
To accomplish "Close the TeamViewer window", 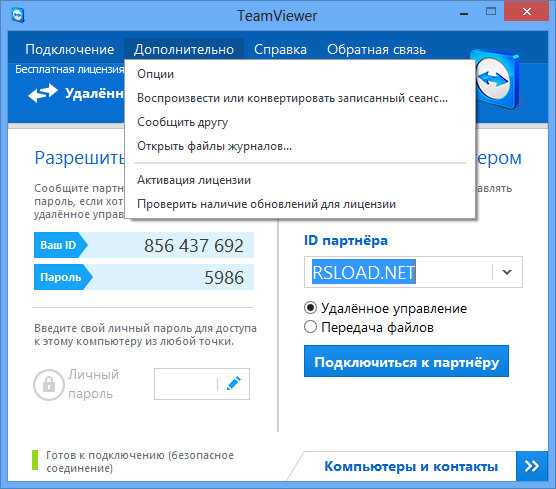I will (x=527, y=12).
